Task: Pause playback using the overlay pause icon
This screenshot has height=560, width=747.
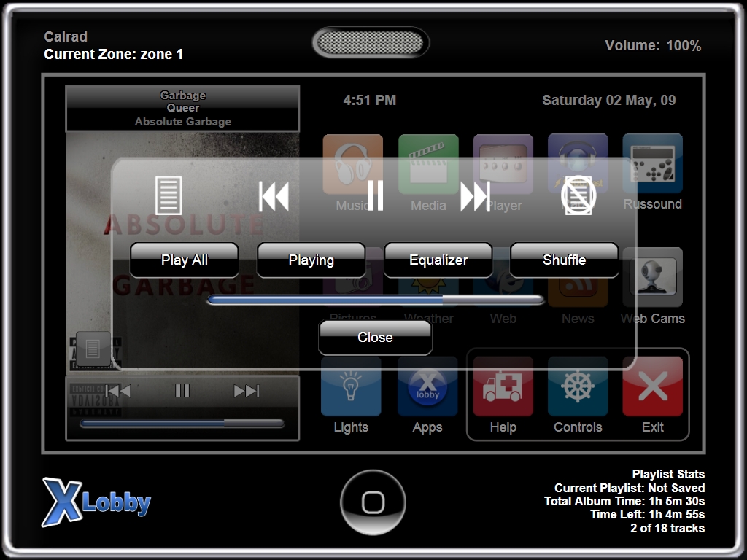Action: pos(376,195)
